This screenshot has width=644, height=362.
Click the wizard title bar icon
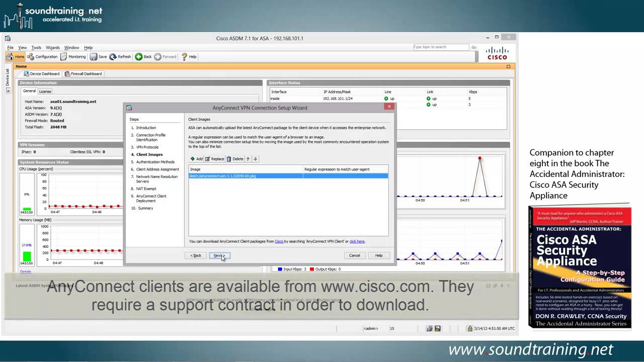coord(129,108)
